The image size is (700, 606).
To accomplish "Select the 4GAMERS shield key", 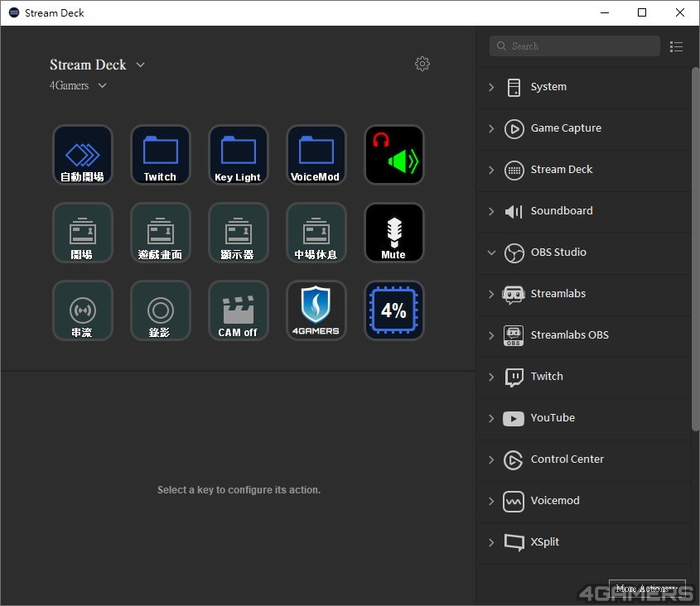I will 316,310.
